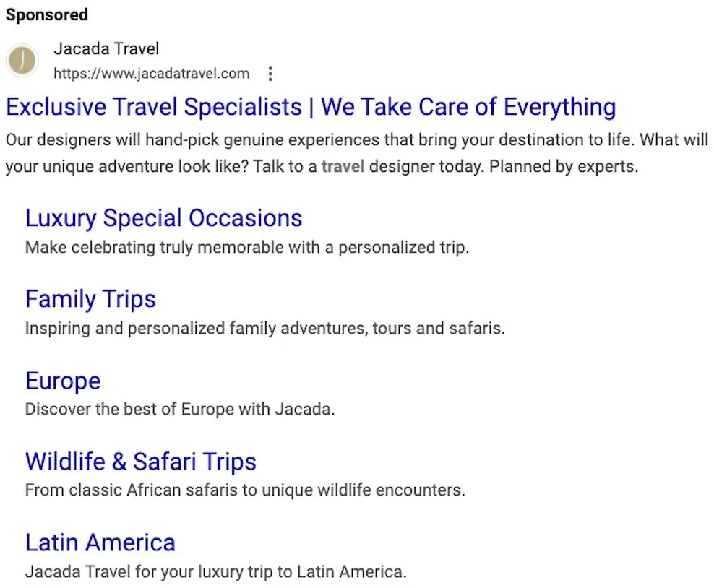Visit the https://www.jacadatravel.com URL link
Screen dimensions: 714x588
(x=151, y=73)
